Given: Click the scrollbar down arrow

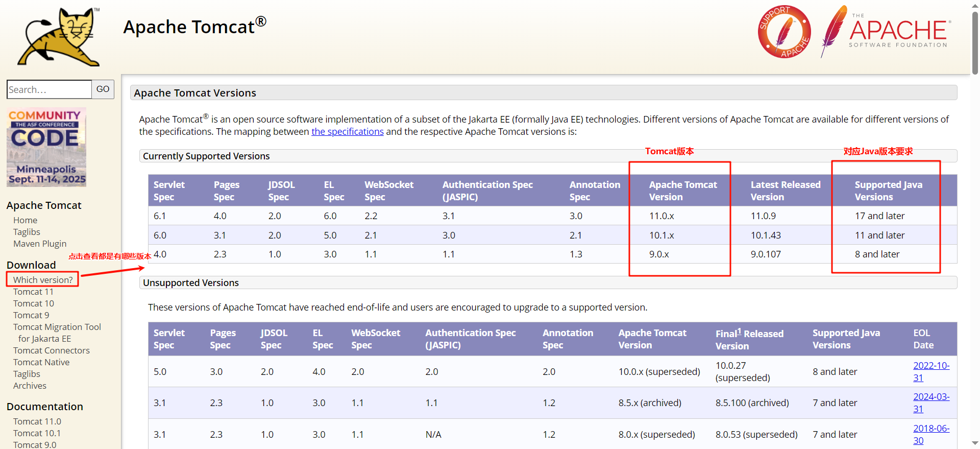Looking at the screenshot, I should 975,443.
